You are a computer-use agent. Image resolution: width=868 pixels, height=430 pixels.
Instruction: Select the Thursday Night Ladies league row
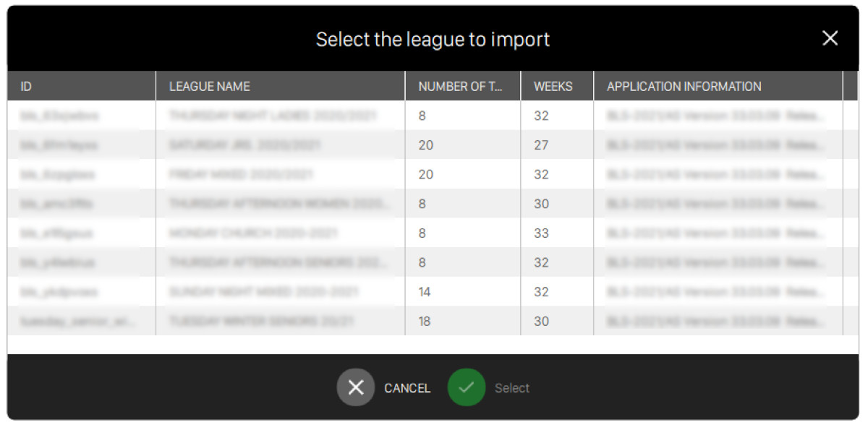[x=273, y=116]
